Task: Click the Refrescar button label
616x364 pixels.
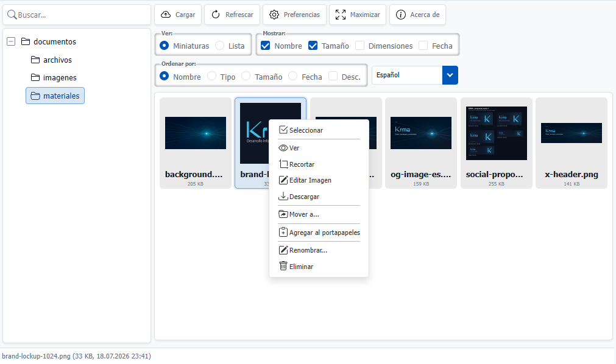Action: point(239,15)
